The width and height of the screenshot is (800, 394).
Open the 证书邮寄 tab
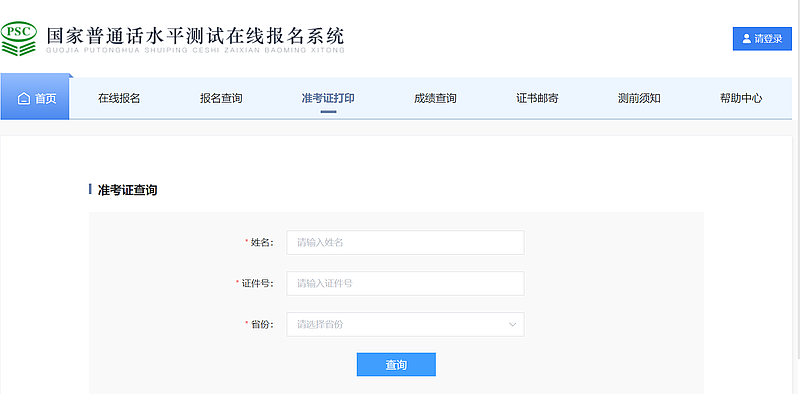537,98
